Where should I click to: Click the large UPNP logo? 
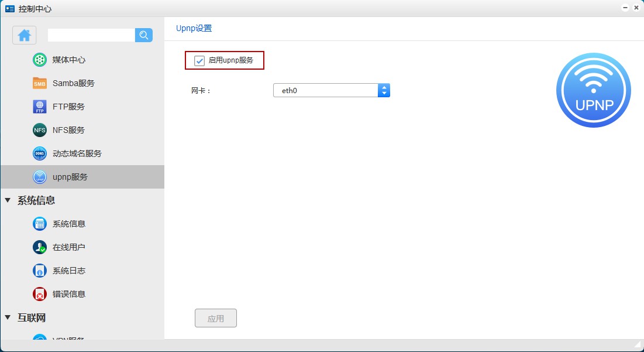(x=593, y=90)
